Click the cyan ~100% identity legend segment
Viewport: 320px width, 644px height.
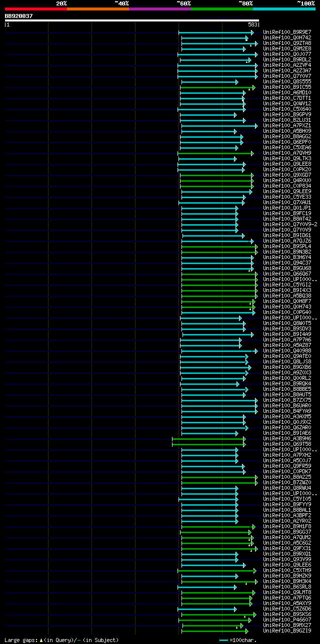(283, 9)
